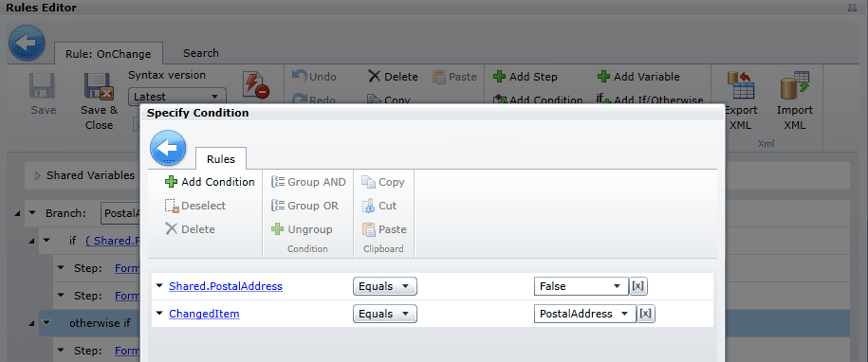Clear PostalAddress value using its [x] button
This screenshot has height=362, width=868.
point(646,314)
